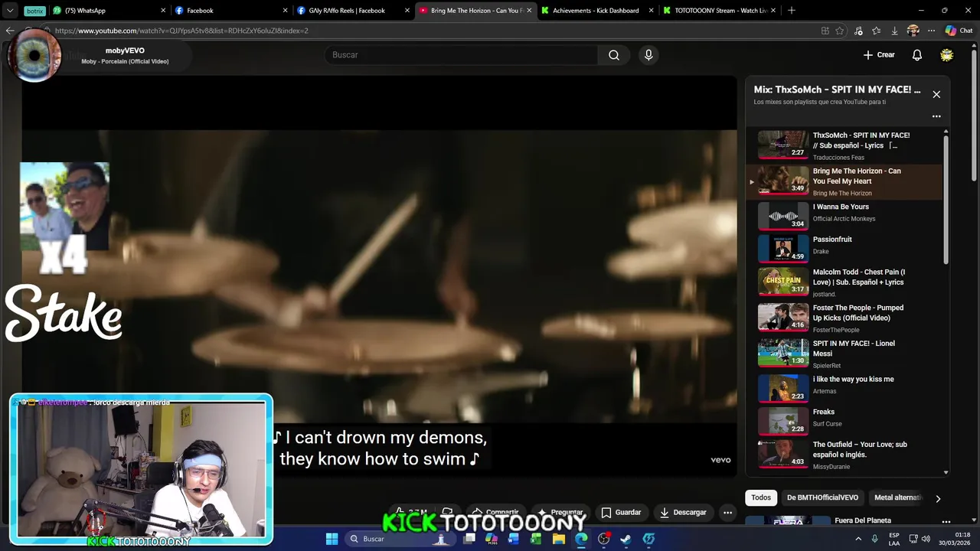Open the YouTube account avatar menu
The width and height of the screenshot is (980, 551).
947,55
